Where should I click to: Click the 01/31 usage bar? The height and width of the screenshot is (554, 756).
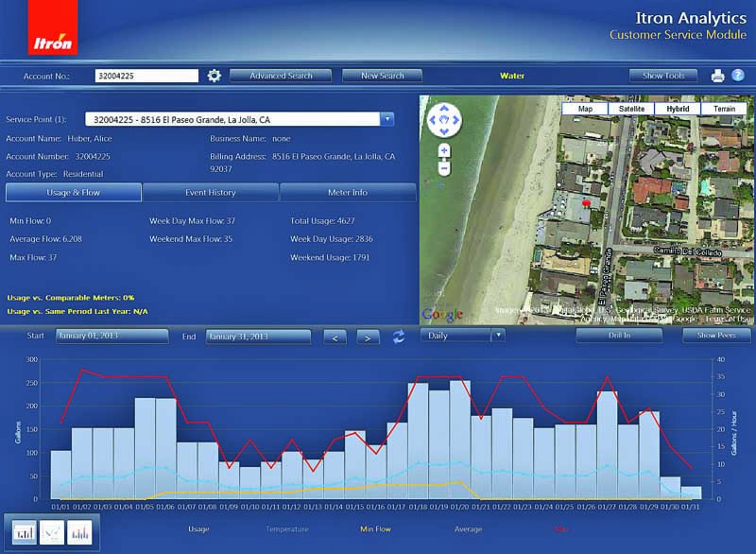click(691, 493)
